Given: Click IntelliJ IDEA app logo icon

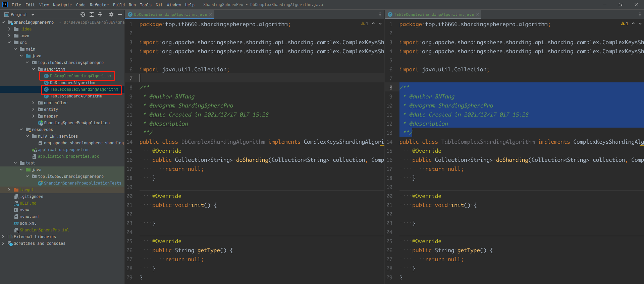Looking at the screenshot, I should coord(5,5).
